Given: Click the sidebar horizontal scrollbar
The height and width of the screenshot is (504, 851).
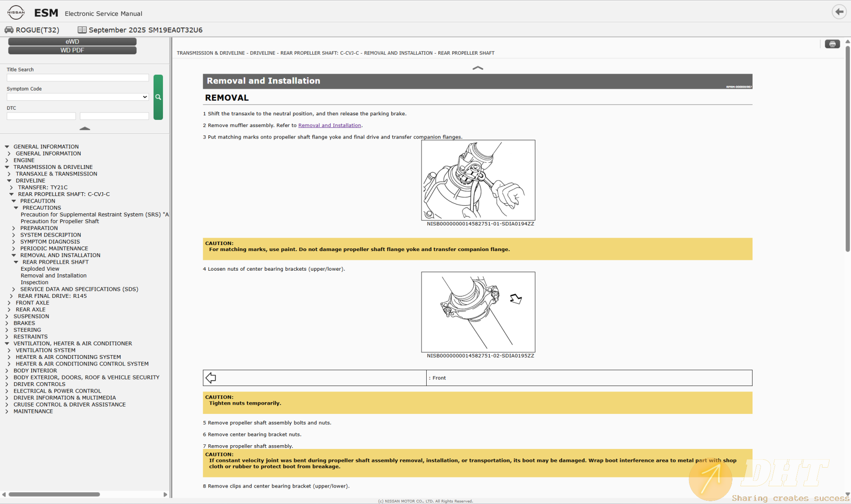Looking at the screenshot, I should coord(54,494).
